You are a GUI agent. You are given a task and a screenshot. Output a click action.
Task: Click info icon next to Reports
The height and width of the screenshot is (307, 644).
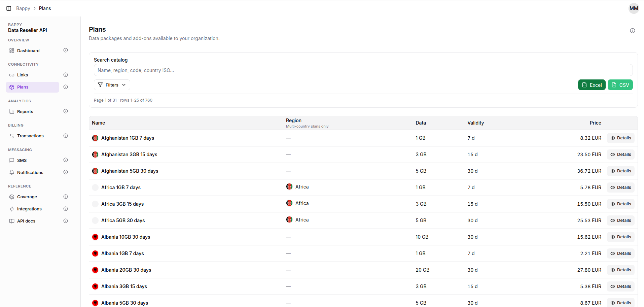[x=66, y=111]
